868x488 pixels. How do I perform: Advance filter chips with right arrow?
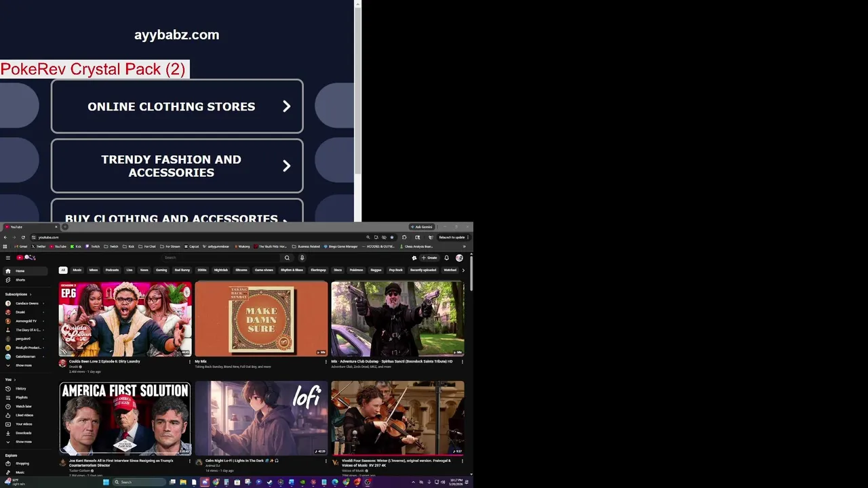pyautogui.click(x=463, y=270)
